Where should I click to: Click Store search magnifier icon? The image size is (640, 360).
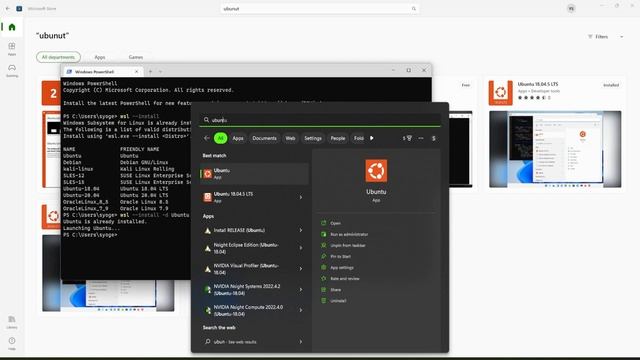(413, 9)
